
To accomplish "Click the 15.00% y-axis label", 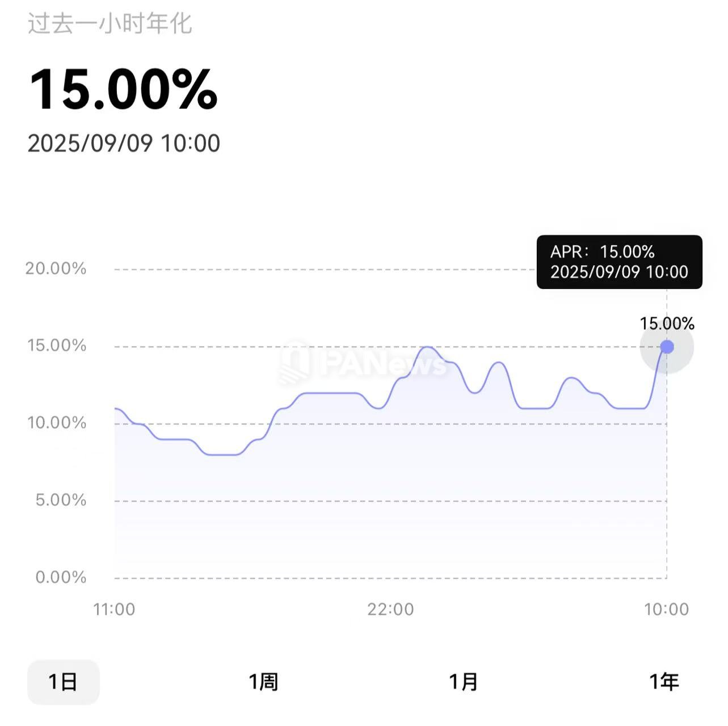I will tap(57, 346).
